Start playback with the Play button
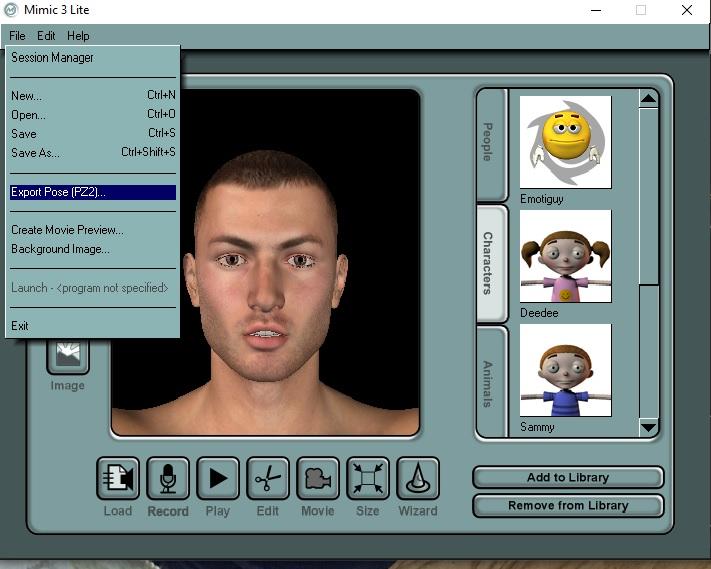 (x=218, y=478)
